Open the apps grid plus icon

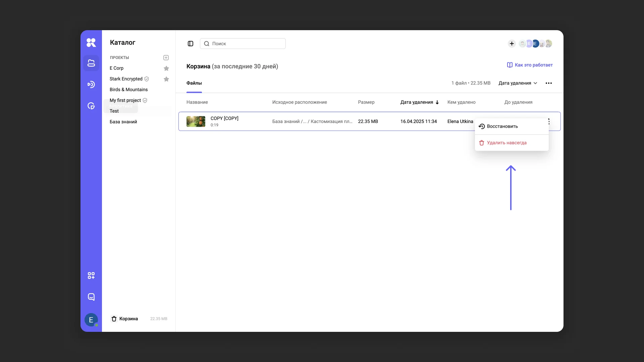(x=91, y=276)
